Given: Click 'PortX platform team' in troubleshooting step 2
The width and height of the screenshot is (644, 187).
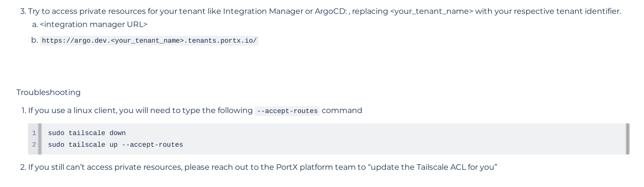Looking at the screenshot, I should [x=315, y=167].
